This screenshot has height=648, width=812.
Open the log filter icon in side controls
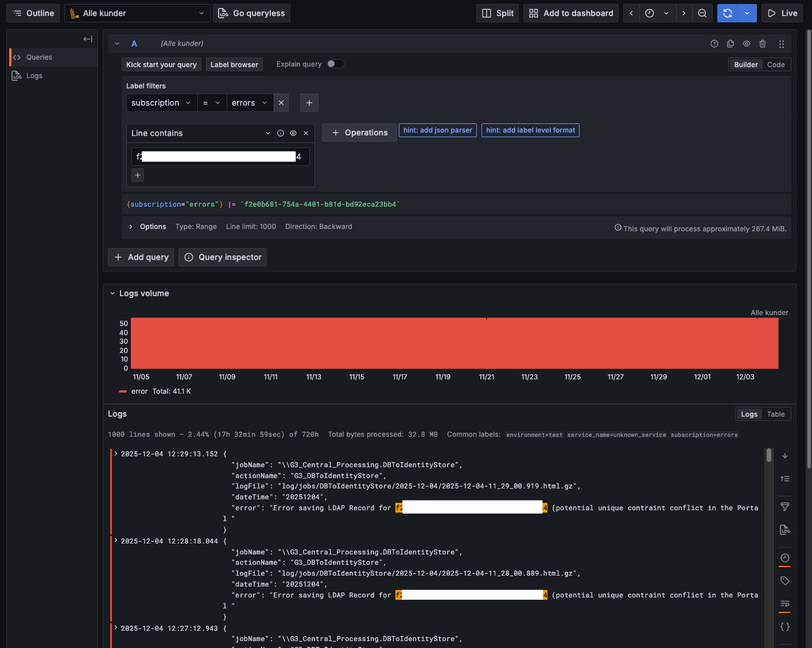[784, 507]
